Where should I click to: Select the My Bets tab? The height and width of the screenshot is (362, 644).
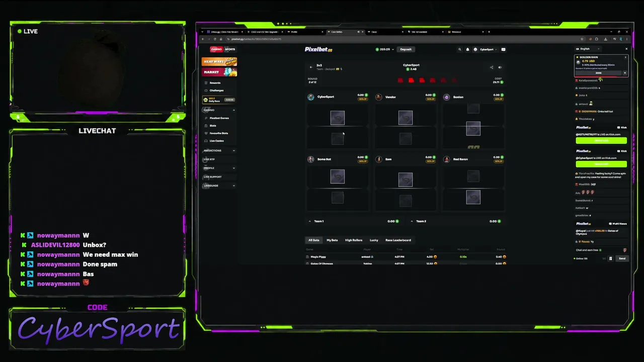(x=332, y=240)
